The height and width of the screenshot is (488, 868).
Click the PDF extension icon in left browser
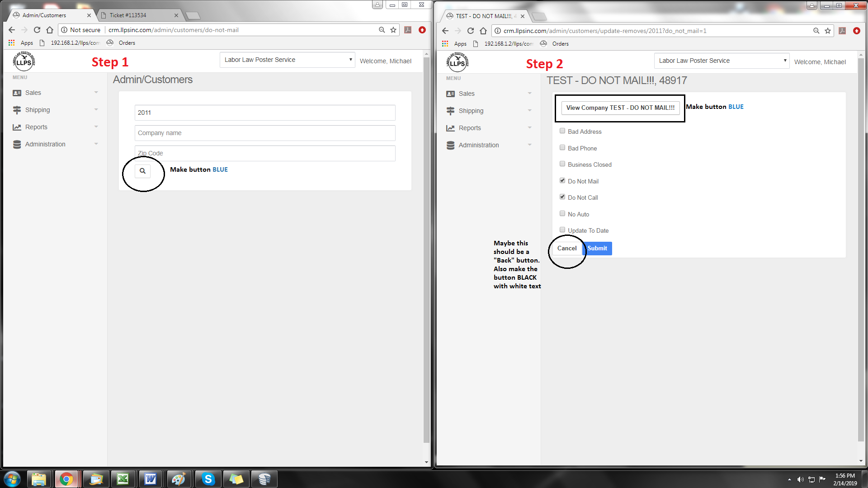pos(408,30)
